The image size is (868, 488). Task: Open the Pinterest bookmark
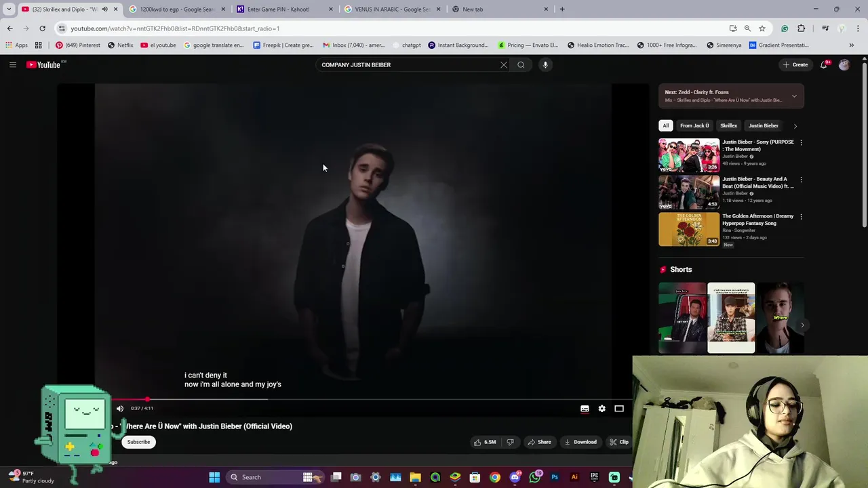77,45
